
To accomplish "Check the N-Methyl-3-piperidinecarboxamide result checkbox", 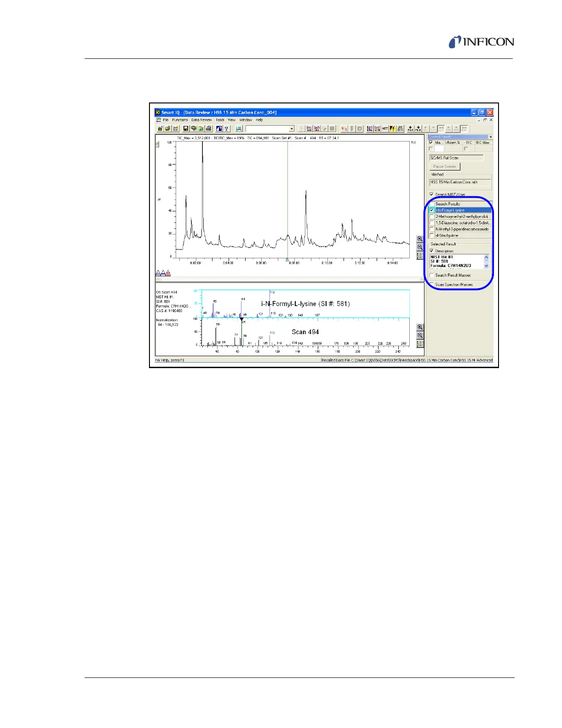I will tap(431, 229).
